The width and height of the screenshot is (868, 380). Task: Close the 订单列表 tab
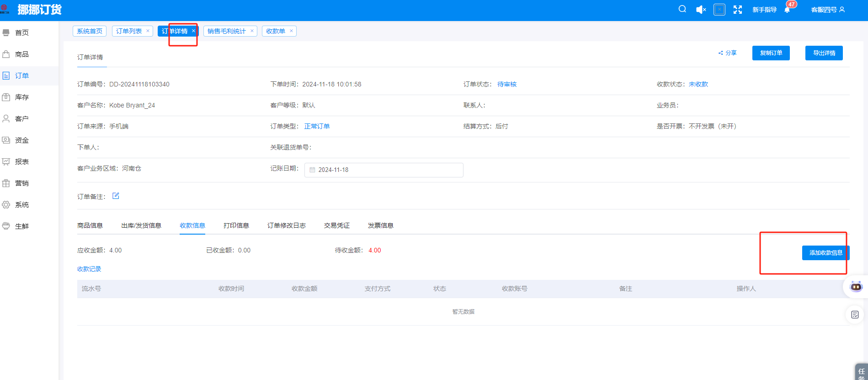(x=148, y=31)
